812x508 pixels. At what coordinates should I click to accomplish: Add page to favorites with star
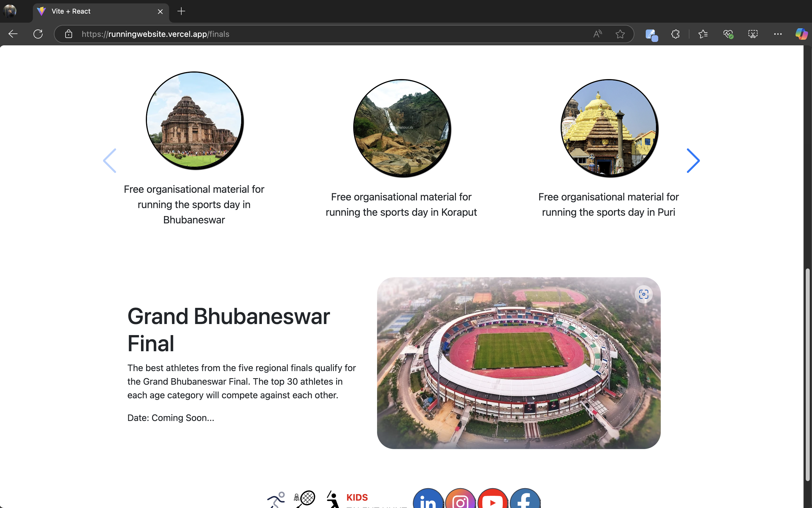[620, 34]
